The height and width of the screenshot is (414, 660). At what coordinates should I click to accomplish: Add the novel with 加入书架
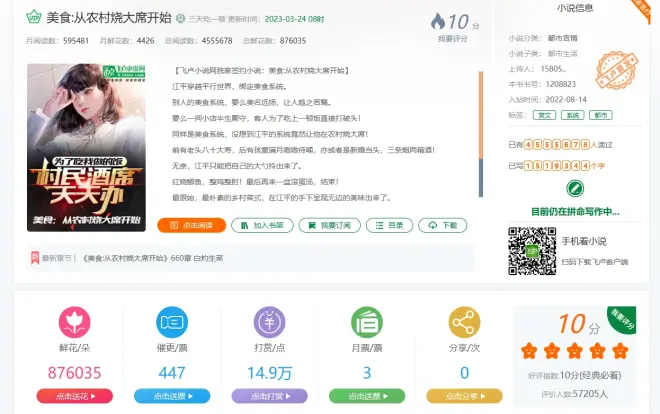pyautogui.click(x=262, y=226)
